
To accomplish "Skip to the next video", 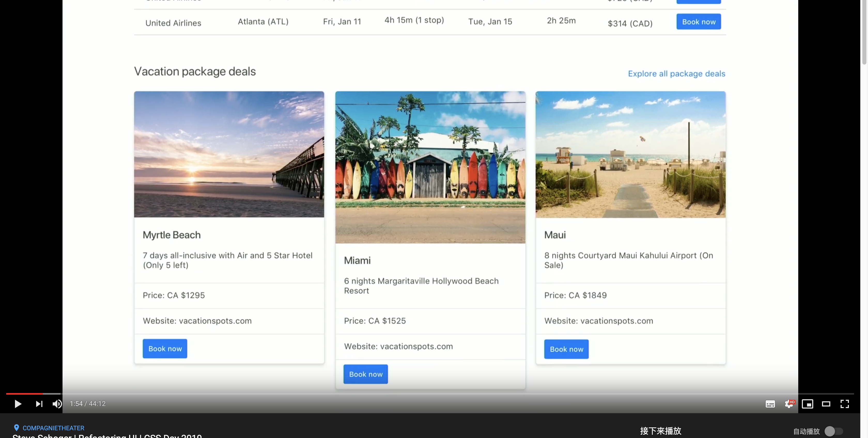I will click(39, 404).
